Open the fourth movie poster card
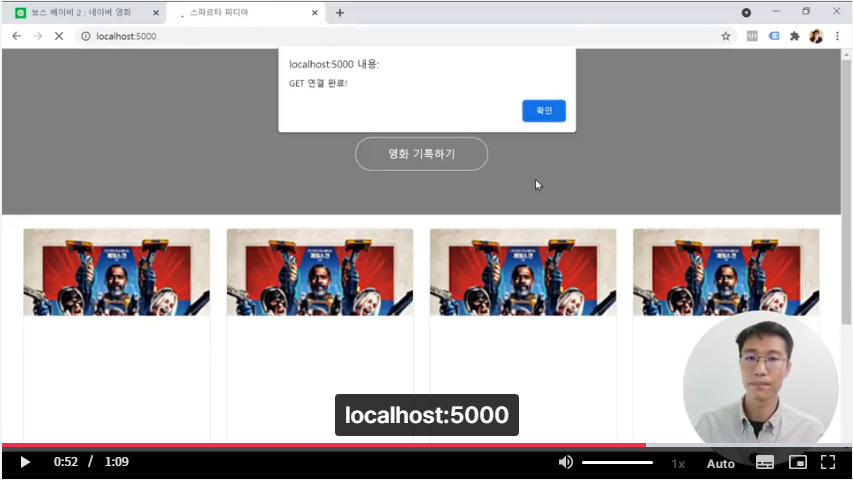Viewport: 853px width, 480px height. [726, 272]
